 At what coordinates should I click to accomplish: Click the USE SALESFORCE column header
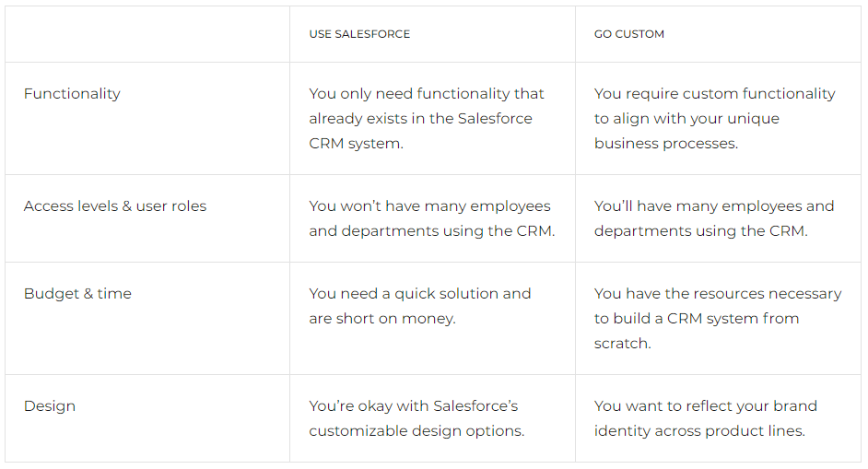coord(359,34)
